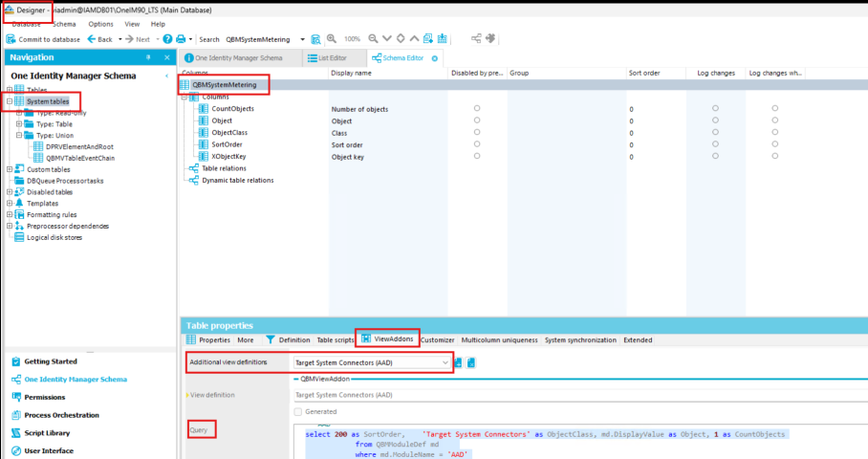Open the Permissions navigation category
The image size is (868, 459).
click(44, 397)
